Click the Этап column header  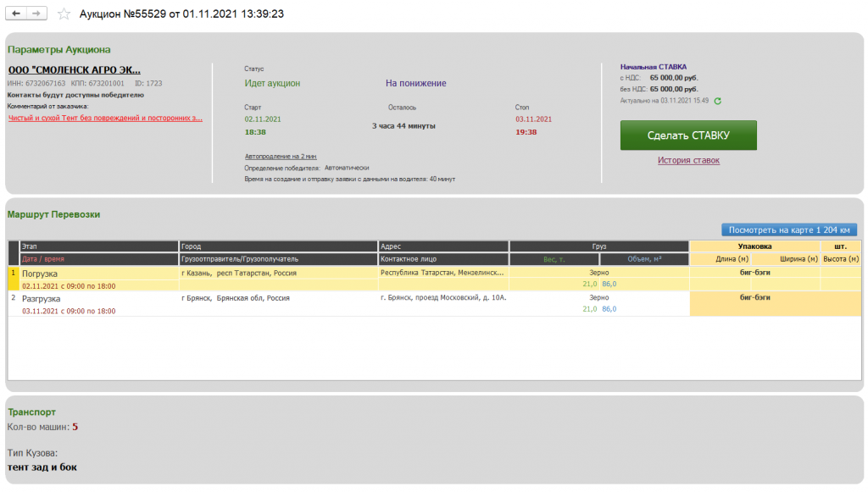coord(98,246)
